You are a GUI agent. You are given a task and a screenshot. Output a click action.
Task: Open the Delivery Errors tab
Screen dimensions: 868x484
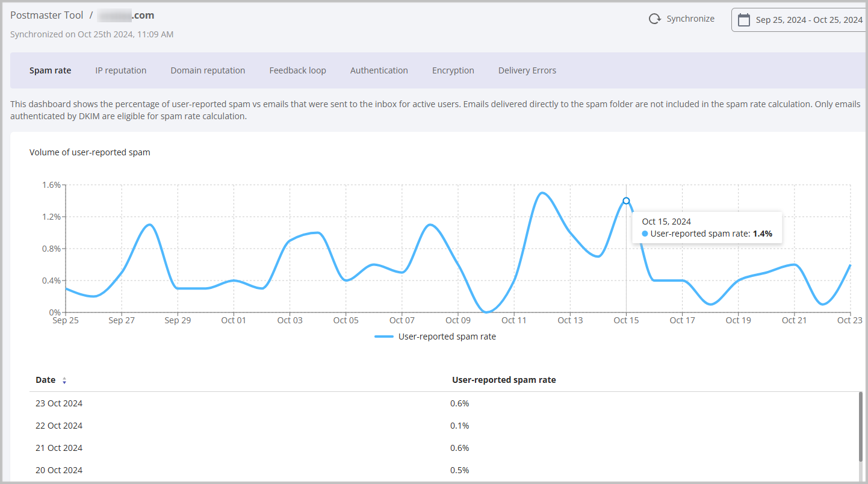tap(527, 70)
